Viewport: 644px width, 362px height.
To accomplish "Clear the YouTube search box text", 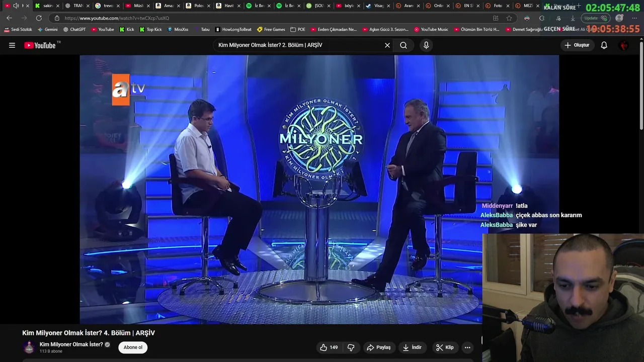I will (387, 45).
